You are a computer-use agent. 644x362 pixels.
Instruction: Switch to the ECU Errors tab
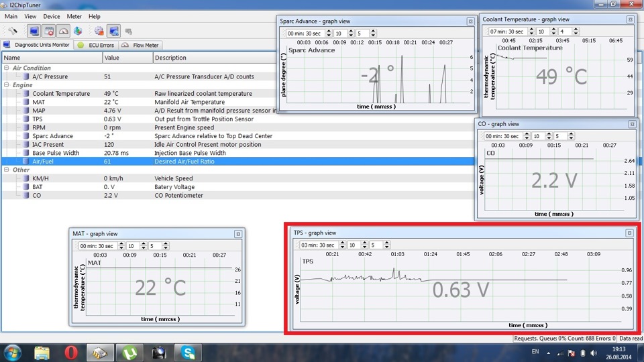(96, 45)
